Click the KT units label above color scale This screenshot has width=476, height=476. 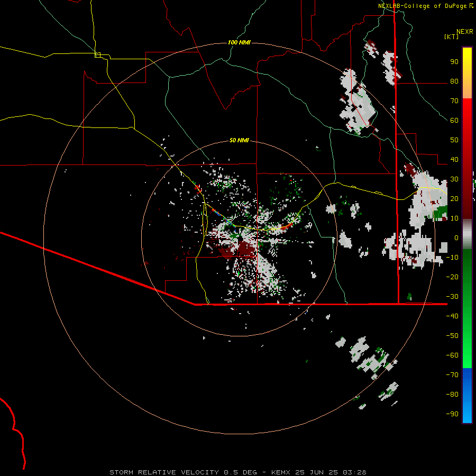(452, 36)
